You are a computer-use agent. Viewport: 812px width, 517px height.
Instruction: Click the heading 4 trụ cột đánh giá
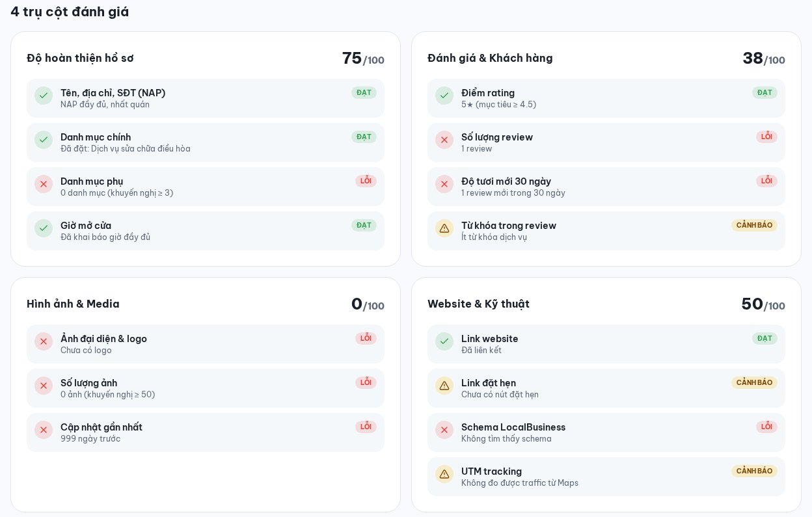70,12
